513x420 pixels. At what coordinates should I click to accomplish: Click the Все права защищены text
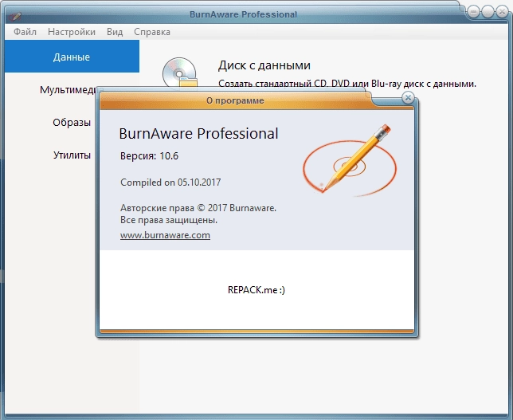169,220
